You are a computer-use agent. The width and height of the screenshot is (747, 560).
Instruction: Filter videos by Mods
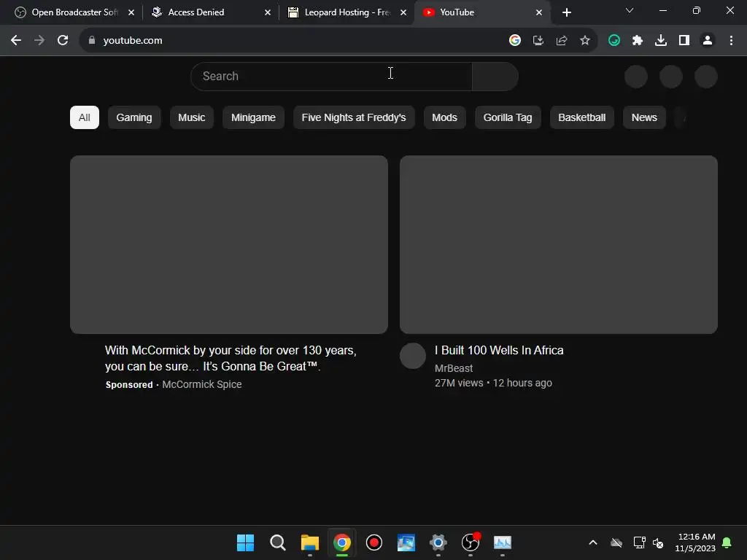[x=444, y=117]
